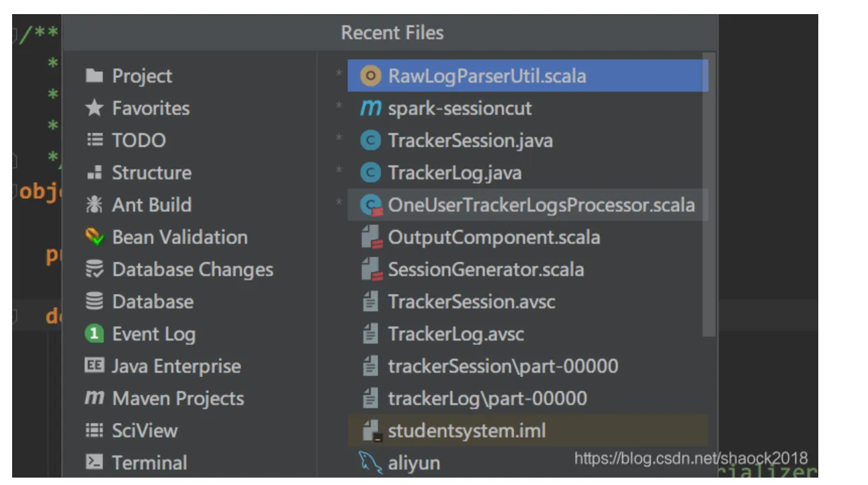Click the SessionGenerator.scala file icon
868x485 pixels.
tap(372, 269)
